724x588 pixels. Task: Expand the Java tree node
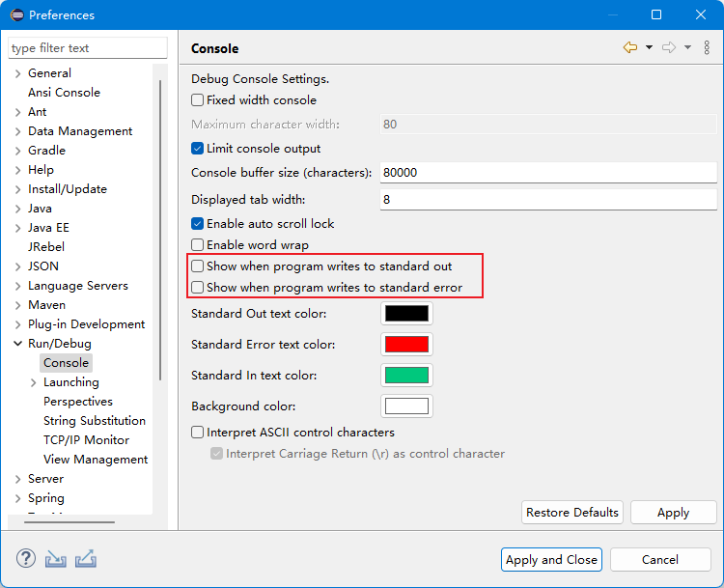click(17, 209)
